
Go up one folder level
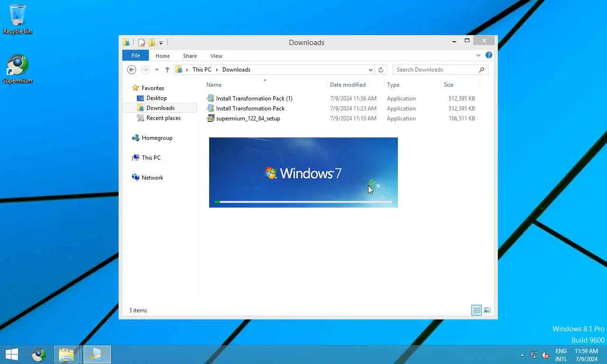[x=167, y=70]
